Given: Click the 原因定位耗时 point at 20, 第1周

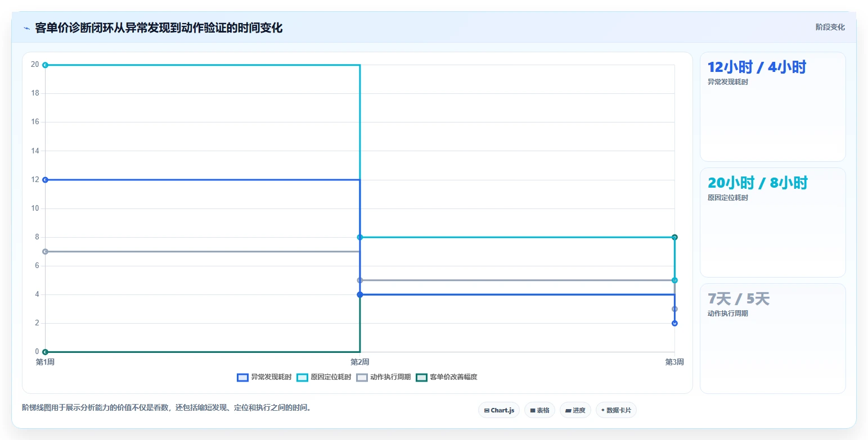Looking at the screenshot, I should 45,65.
